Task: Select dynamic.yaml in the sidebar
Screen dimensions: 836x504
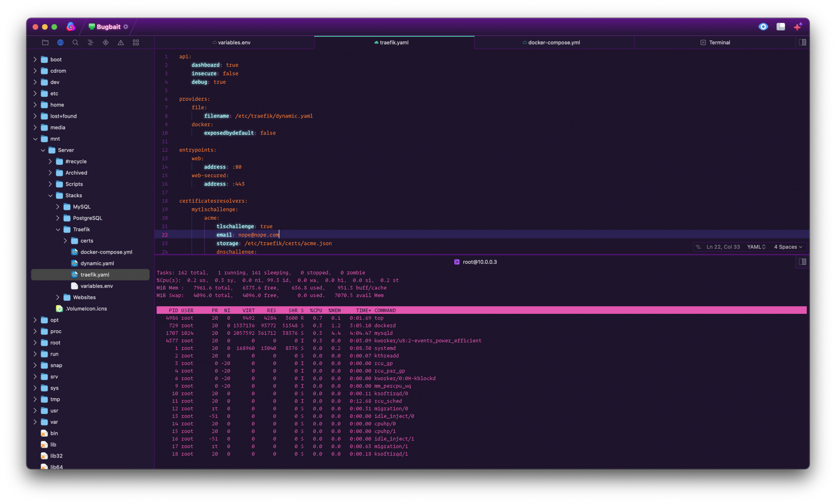Action: [90, 263]
